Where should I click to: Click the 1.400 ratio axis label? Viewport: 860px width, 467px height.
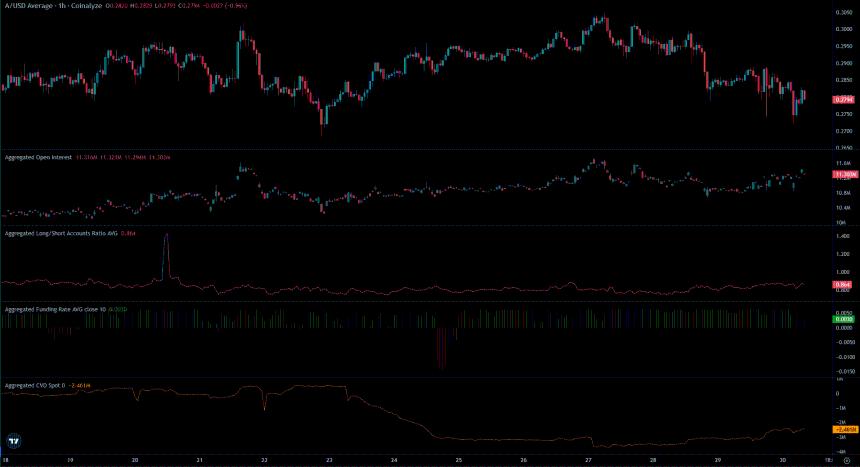tap(842, 236)
